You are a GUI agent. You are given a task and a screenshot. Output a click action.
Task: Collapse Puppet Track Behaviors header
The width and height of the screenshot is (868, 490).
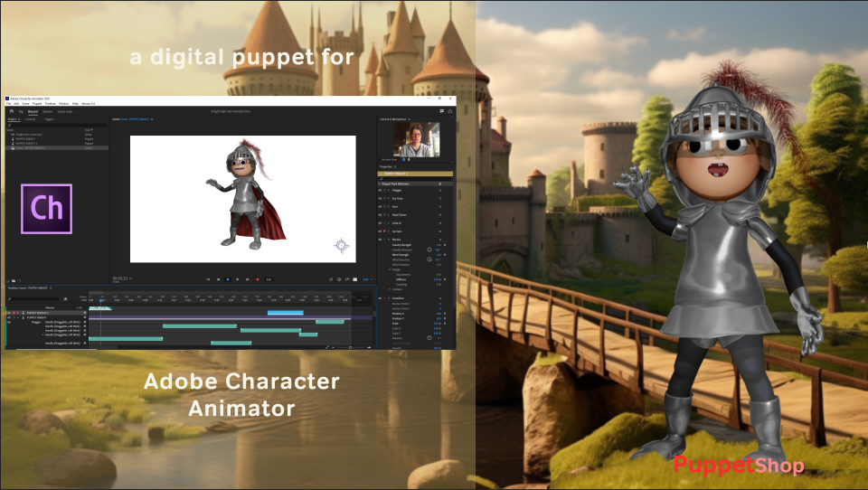(x=381, y=184)
